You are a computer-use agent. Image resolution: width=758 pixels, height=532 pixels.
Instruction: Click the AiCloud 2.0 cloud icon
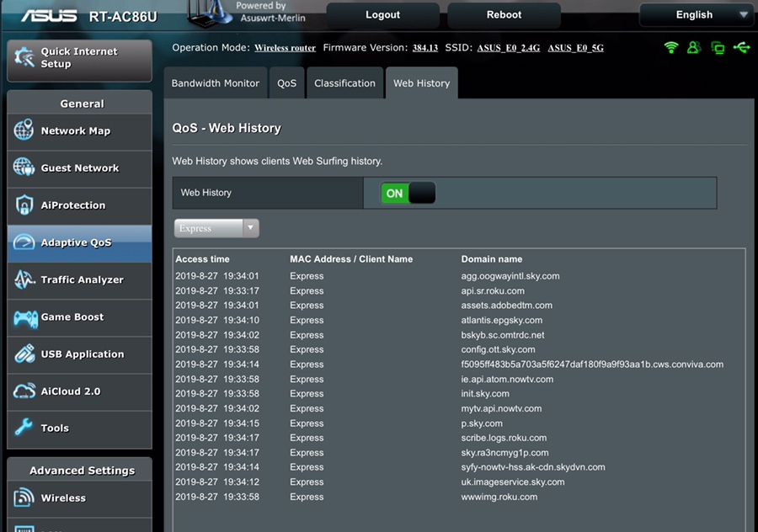(x=24, y=391)
